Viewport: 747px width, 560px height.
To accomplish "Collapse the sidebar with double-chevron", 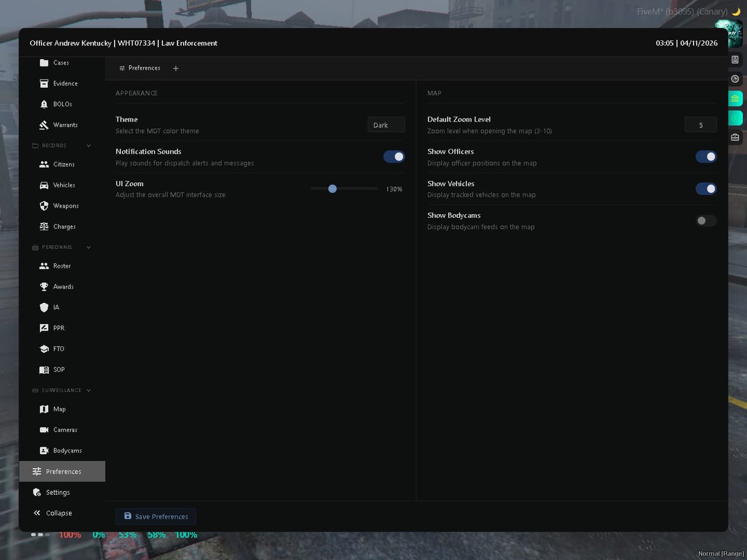I will (37, 513).
